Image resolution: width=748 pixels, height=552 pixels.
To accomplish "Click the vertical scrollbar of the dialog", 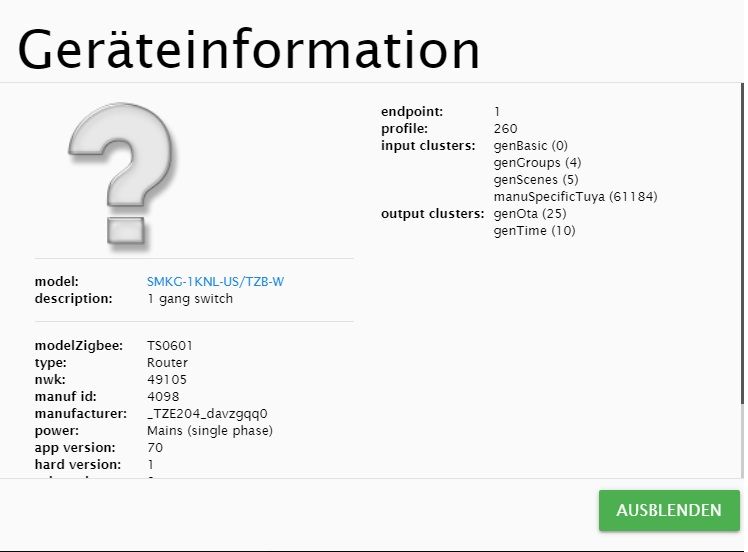I will tap(741, 200).
